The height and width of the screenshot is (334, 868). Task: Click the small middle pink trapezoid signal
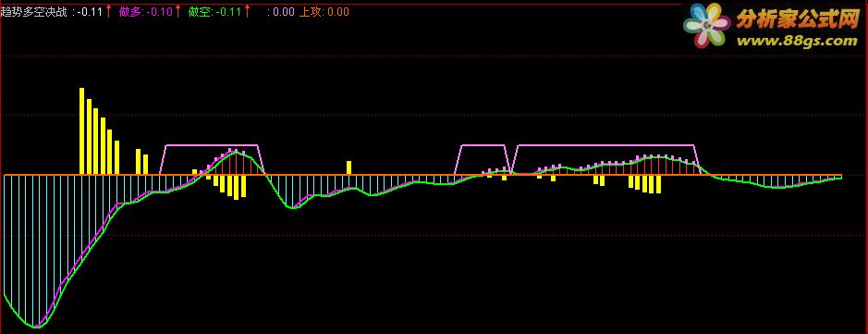click(483, 145)
